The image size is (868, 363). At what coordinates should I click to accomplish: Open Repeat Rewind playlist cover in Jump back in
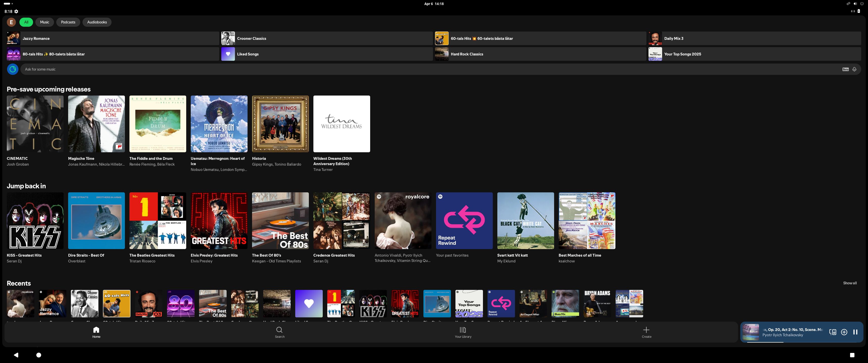click(x=464, y=221)
